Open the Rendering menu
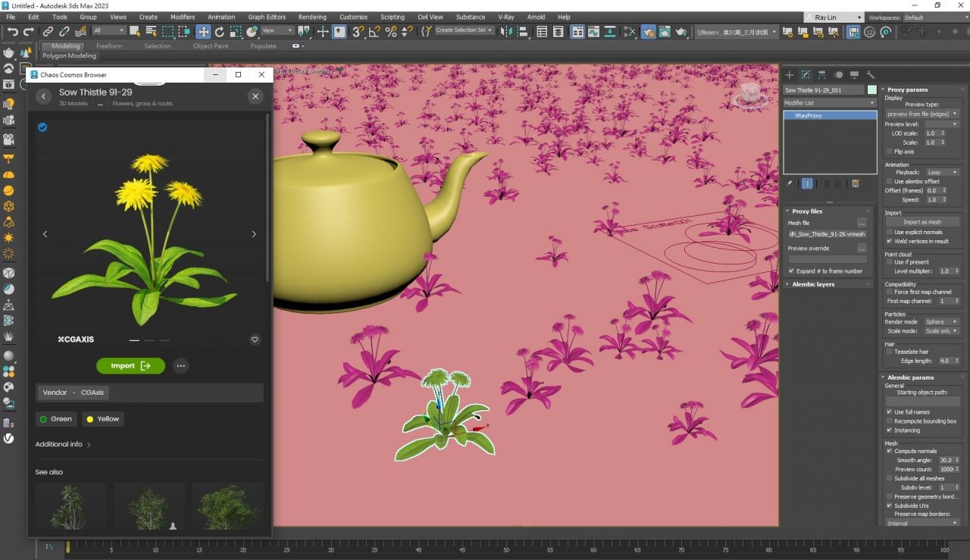The image size is (970, 560). click(312, 17)
